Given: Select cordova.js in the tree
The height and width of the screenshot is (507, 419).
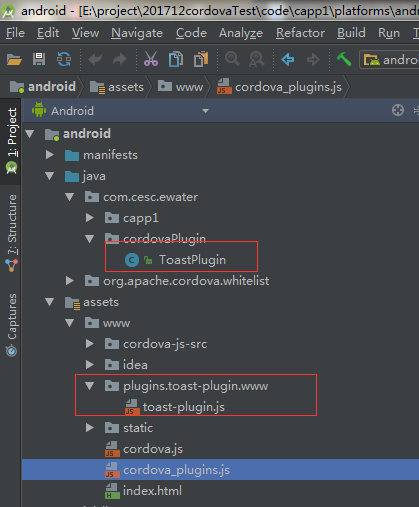Looking at the screenshot, I should point(153,449).
